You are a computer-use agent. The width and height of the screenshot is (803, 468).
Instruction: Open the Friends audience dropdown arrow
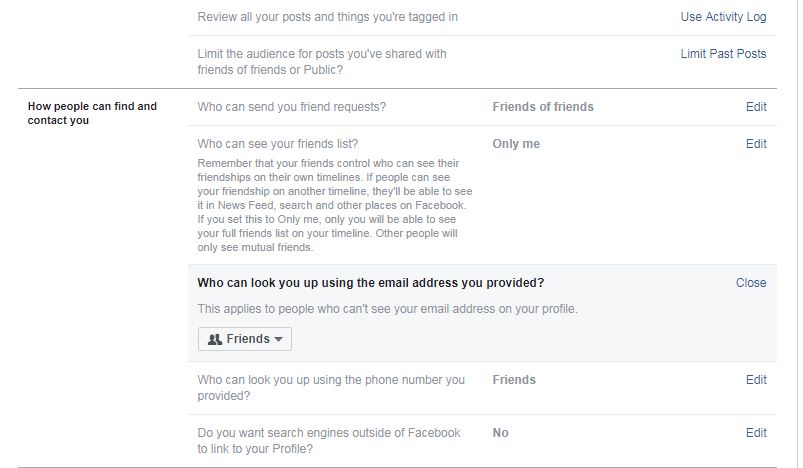coord(279,339)
